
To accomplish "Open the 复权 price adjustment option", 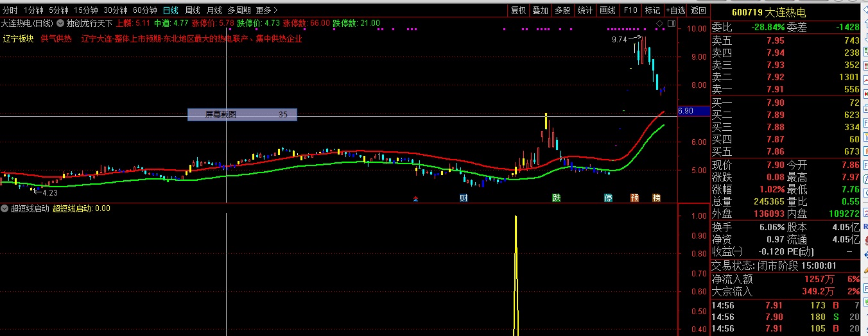I will (518, 10).
